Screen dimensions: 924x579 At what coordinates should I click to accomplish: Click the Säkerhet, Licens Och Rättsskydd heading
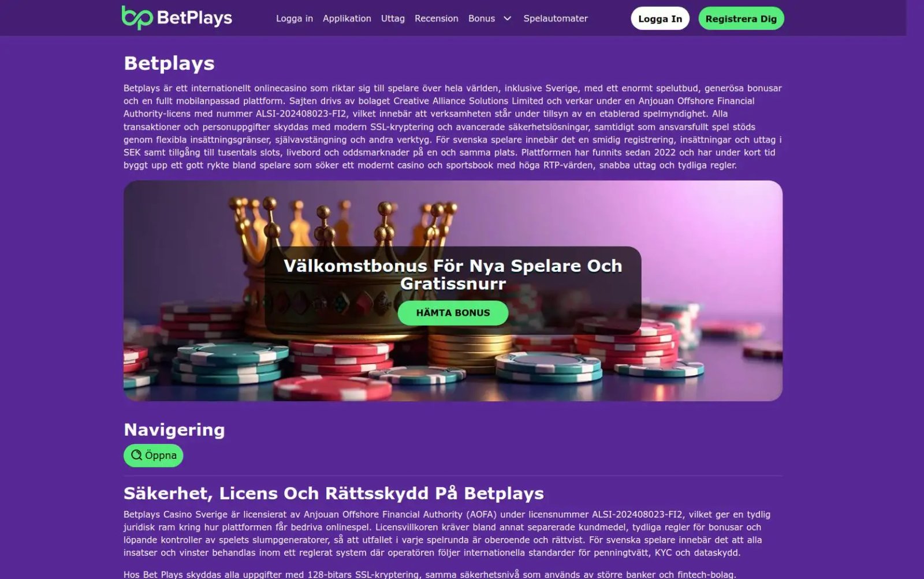click(334, 493)
